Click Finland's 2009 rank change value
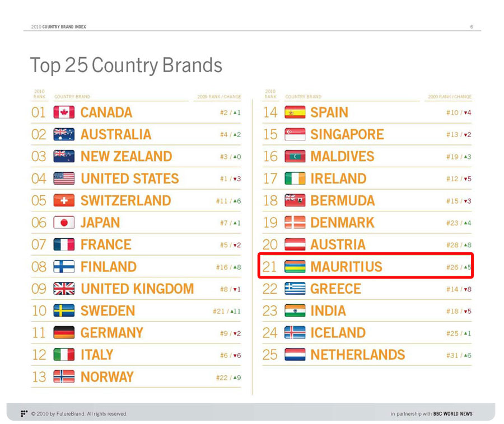 pyautogui.click(x=228, y=267)
